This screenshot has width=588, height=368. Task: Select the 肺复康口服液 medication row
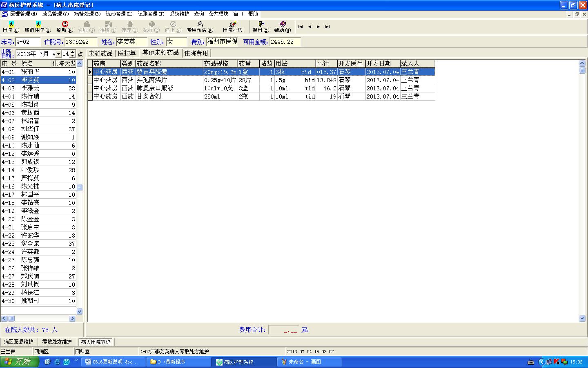[261, 88]
